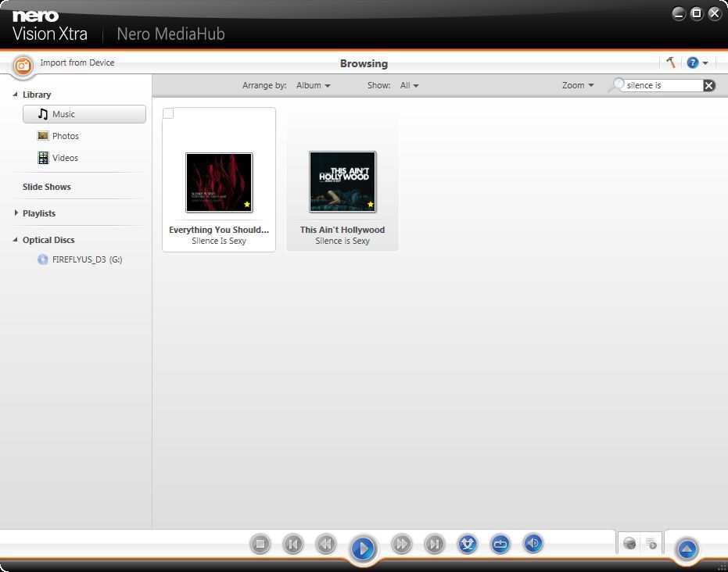The image size is (728, 572).
Task: Click the search magnifier icon
Action: (x=617, y=85)
